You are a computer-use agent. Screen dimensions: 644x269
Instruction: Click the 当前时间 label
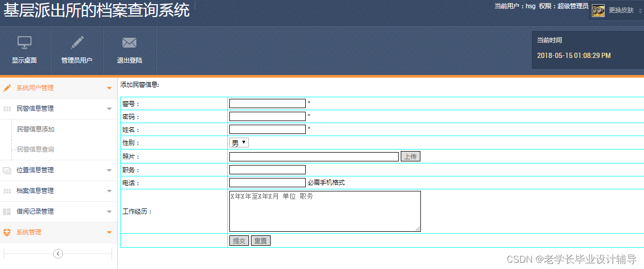(549, 40)
